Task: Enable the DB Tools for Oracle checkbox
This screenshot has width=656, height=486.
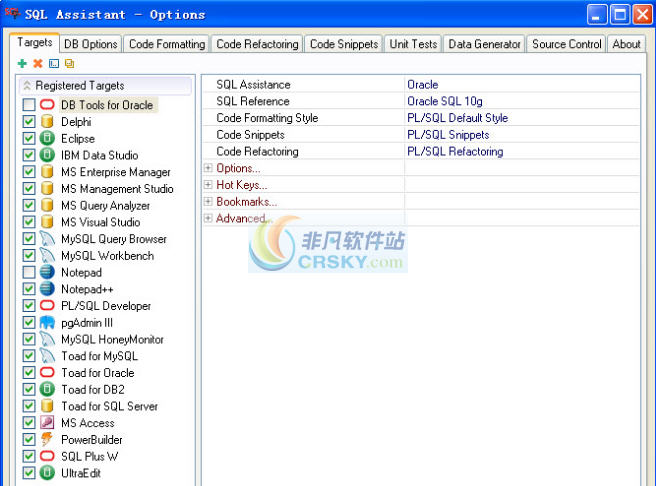Action: (29, 105)
